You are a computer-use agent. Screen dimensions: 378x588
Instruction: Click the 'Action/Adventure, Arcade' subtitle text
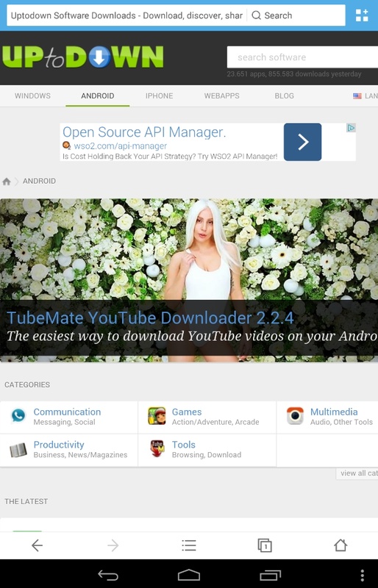pos(215,422)
